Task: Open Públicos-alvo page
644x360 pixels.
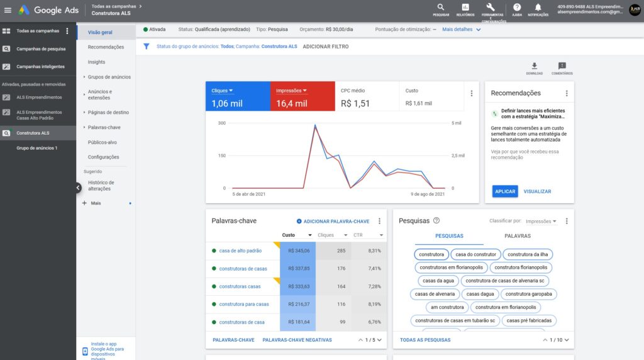Action: click(x=103, y=142)
